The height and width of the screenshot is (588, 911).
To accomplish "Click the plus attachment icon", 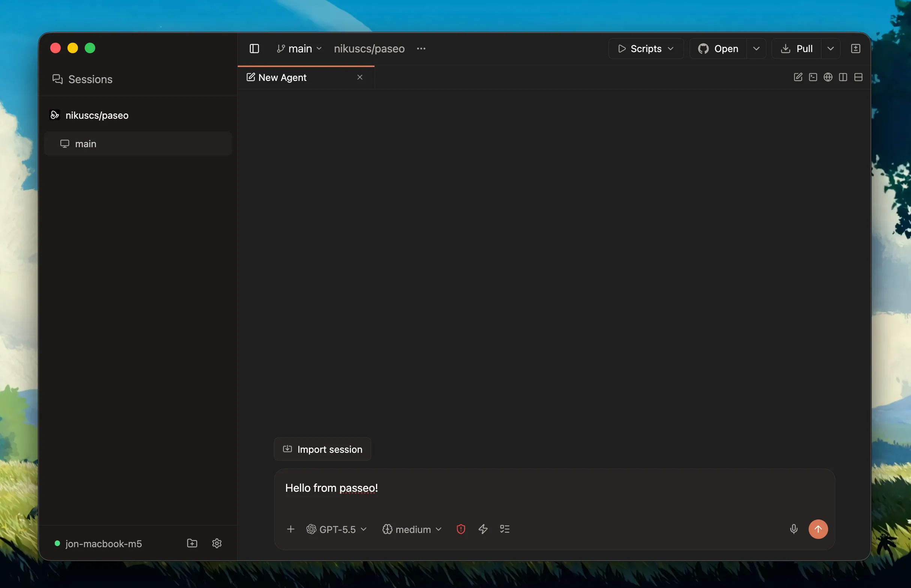I will coord(291,529).
